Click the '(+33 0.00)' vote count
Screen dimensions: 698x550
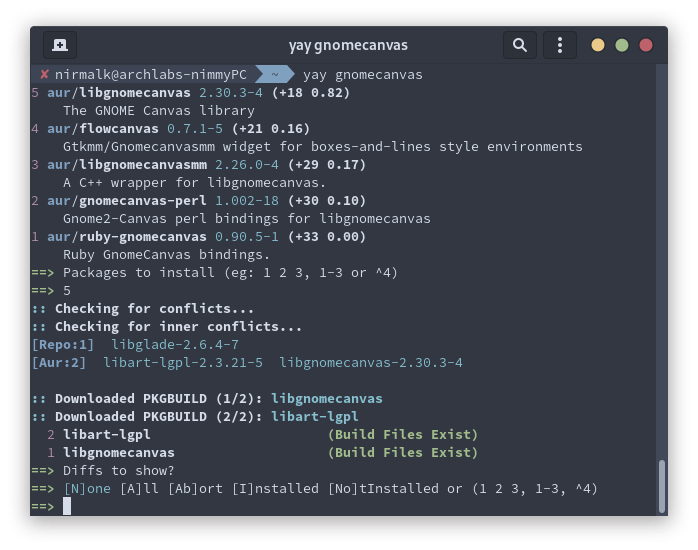(327, 237)
